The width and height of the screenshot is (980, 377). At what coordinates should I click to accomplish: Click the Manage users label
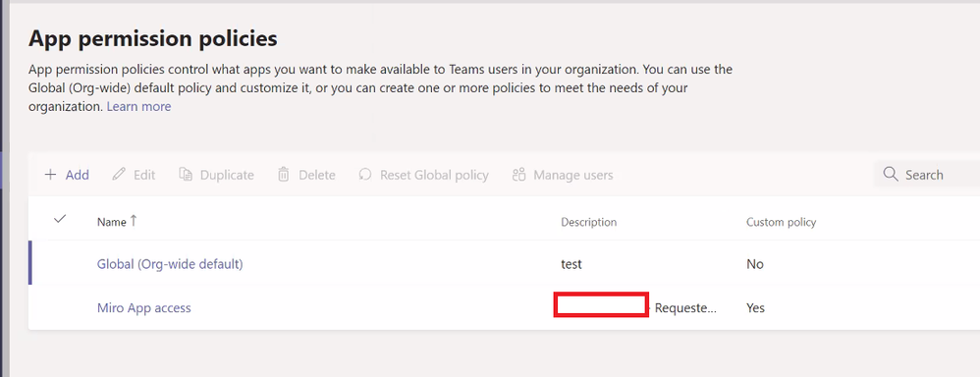[x=573, y=175]
